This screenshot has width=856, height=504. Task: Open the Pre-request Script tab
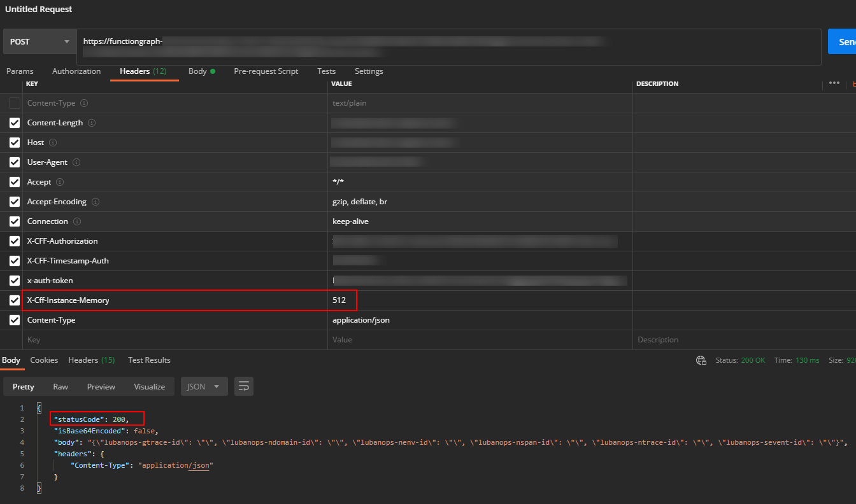pos(266,71)
